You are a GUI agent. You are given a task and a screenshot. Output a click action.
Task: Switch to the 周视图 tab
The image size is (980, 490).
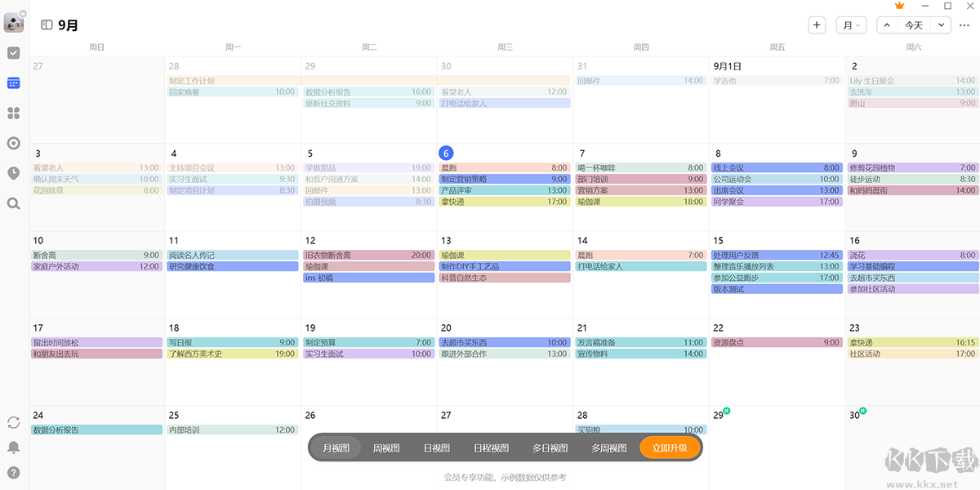tap(385, 448)
